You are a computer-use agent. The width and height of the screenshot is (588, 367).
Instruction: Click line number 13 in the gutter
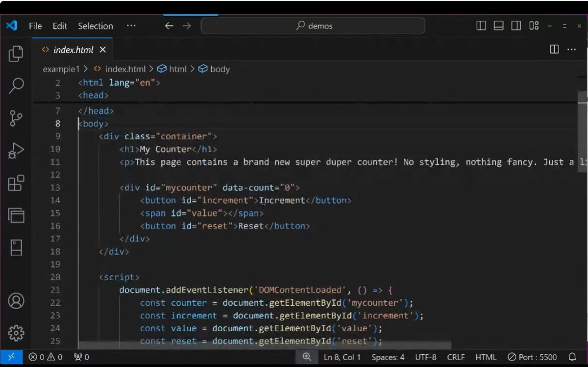55,187
